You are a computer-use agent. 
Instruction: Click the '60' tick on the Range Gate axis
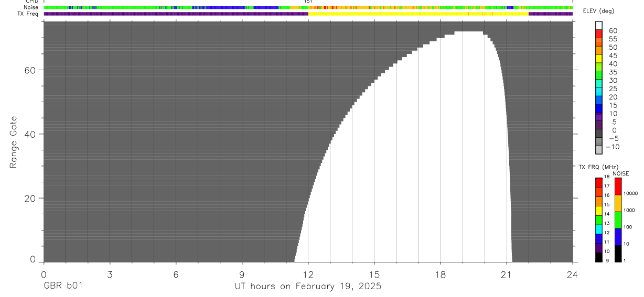30,70
